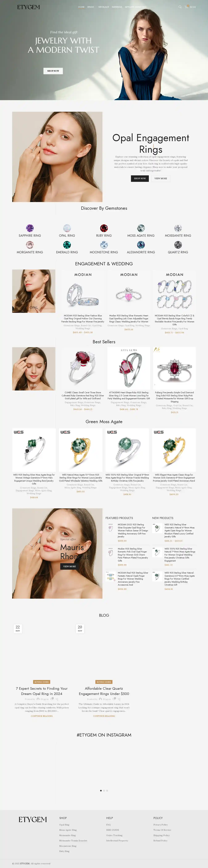Open the PuBang oval diamond ruby ring thumbnail

174,369
